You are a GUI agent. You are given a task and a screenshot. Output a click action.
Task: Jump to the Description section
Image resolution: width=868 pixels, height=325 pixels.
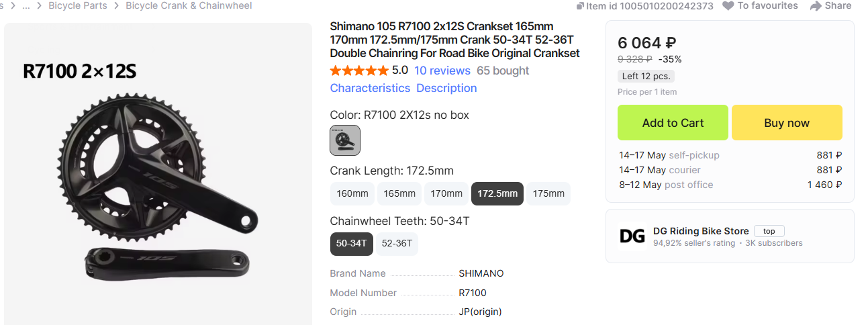pos(446,88)
